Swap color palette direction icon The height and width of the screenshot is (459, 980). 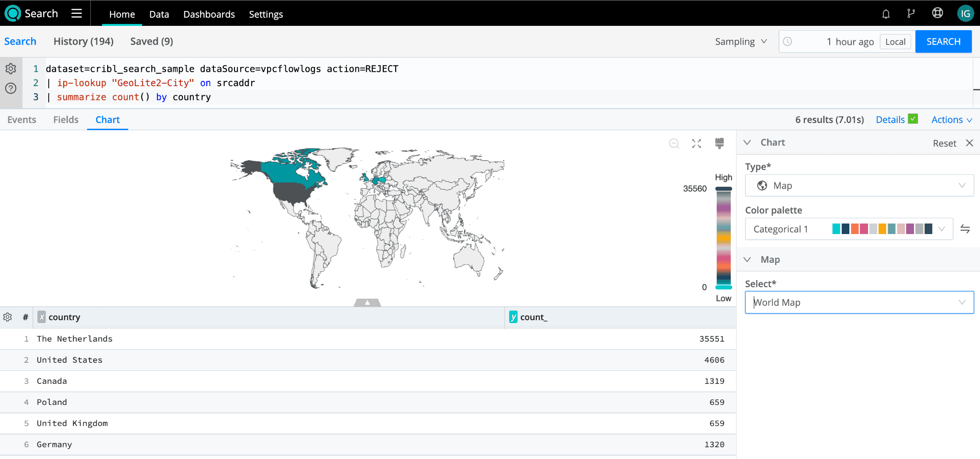(965, 229)
